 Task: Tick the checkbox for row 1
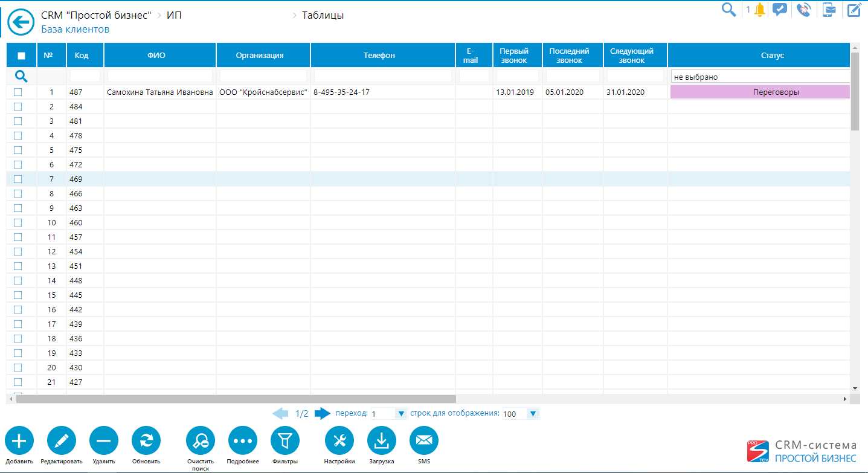[18, 92]
